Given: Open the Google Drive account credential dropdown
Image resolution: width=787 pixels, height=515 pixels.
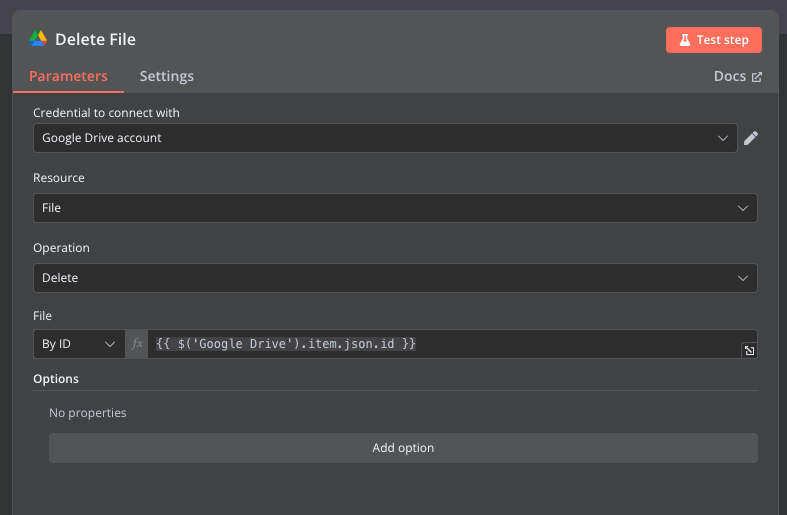Looking at the screenshot, I should [x=385, y=138].
